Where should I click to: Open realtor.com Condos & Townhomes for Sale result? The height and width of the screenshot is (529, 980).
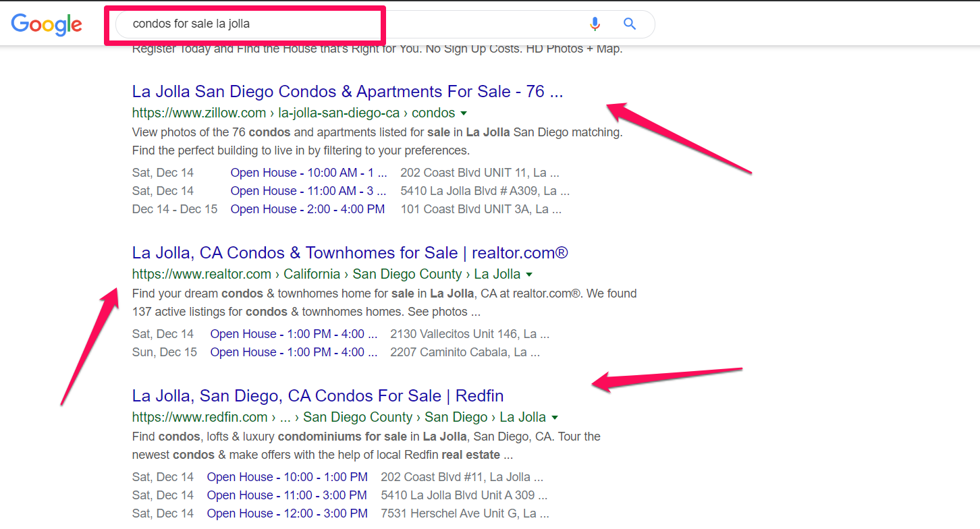[350, 253]
